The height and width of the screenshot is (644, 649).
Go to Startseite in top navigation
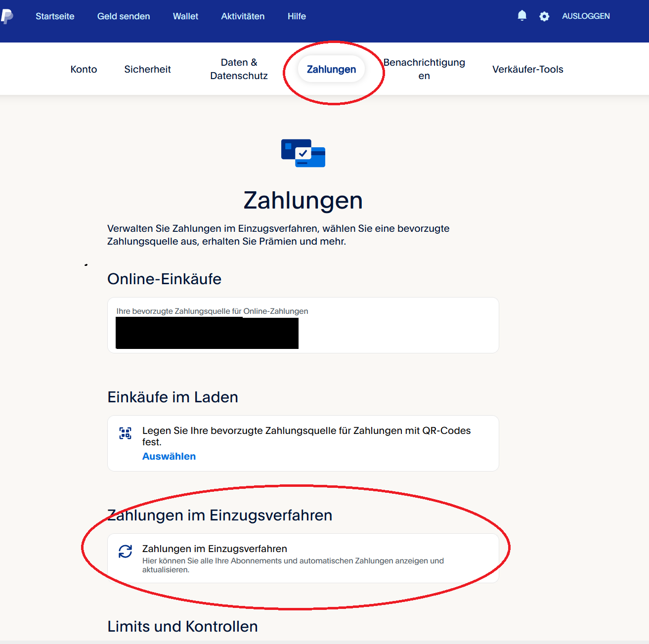point(55,16)
